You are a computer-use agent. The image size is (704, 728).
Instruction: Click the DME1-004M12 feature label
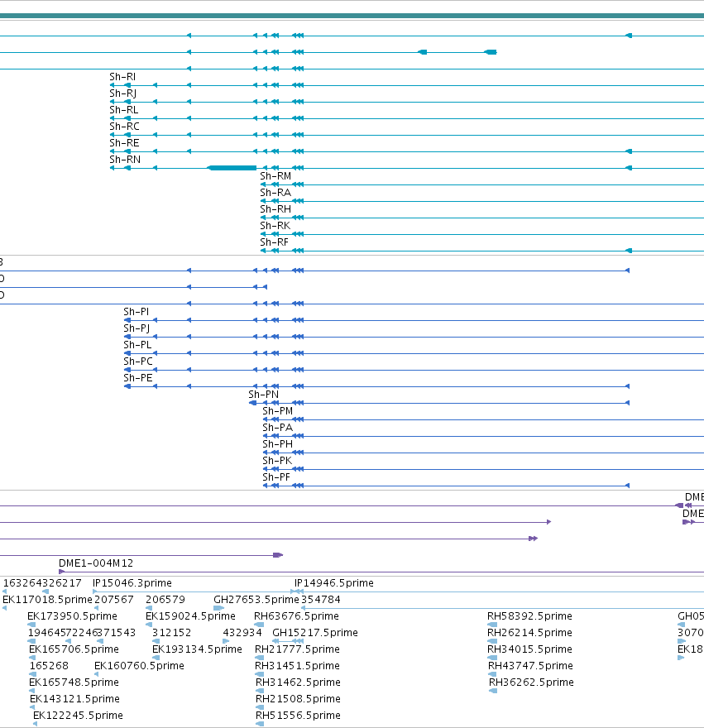click(x=96, y=563)
